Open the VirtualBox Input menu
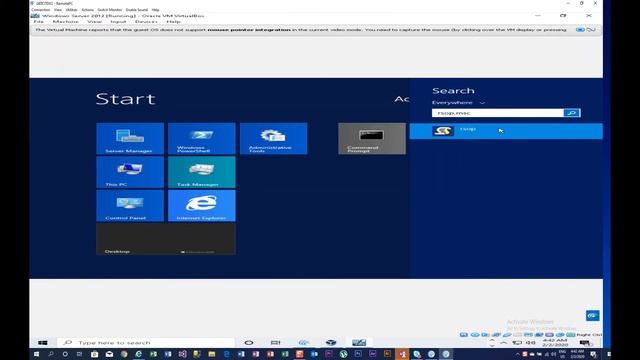Image resolution: width=640 pixels, height=360 pixels. tap(118, 22)
